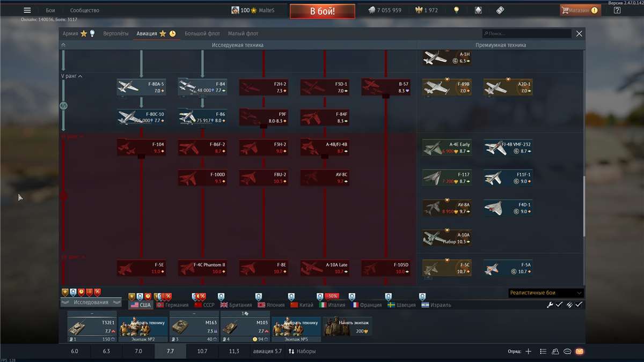Collapse the V ранг section via its chevron
The height and width of the screenshot is (362, 644).
79,76
